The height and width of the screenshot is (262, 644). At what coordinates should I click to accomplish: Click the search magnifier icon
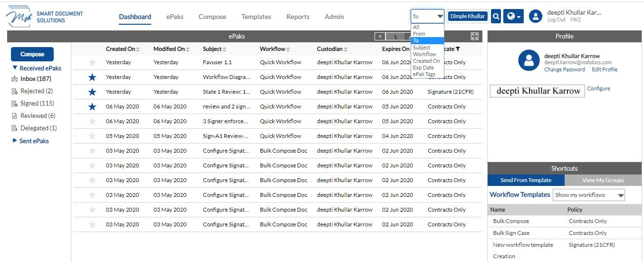tap(496, 16)
